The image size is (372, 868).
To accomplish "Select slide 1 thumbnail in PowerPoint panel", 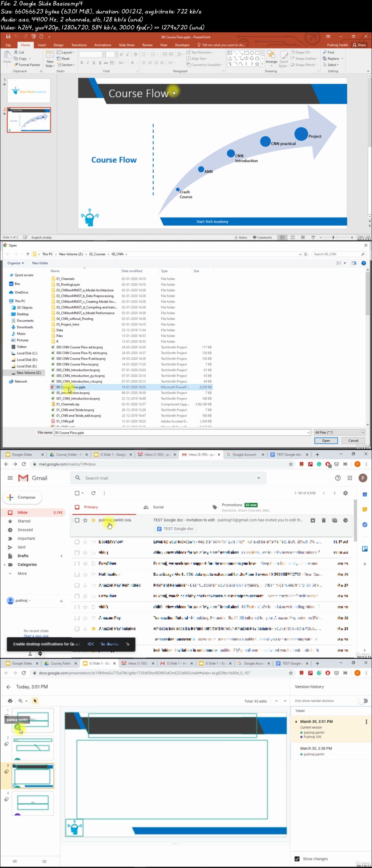I will [29, 91].
